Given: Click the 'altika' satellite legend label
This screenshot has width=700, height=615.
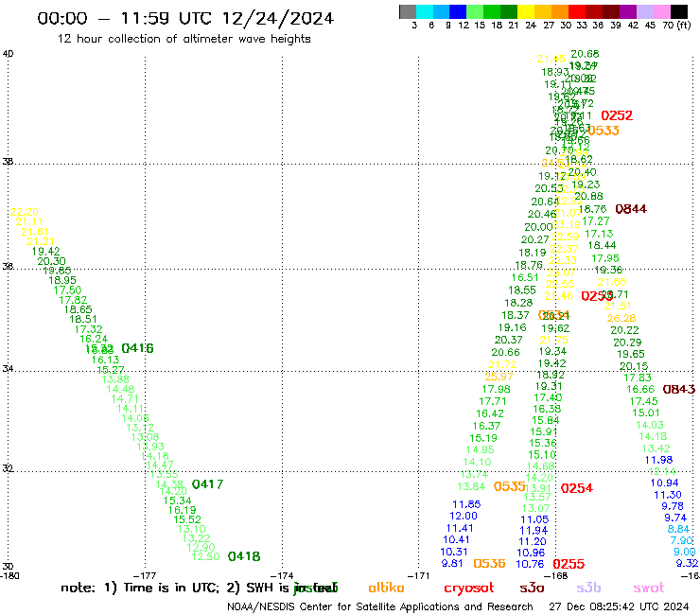Looking at the screenshot, I should pyautogui.click(x=386, y=588).
